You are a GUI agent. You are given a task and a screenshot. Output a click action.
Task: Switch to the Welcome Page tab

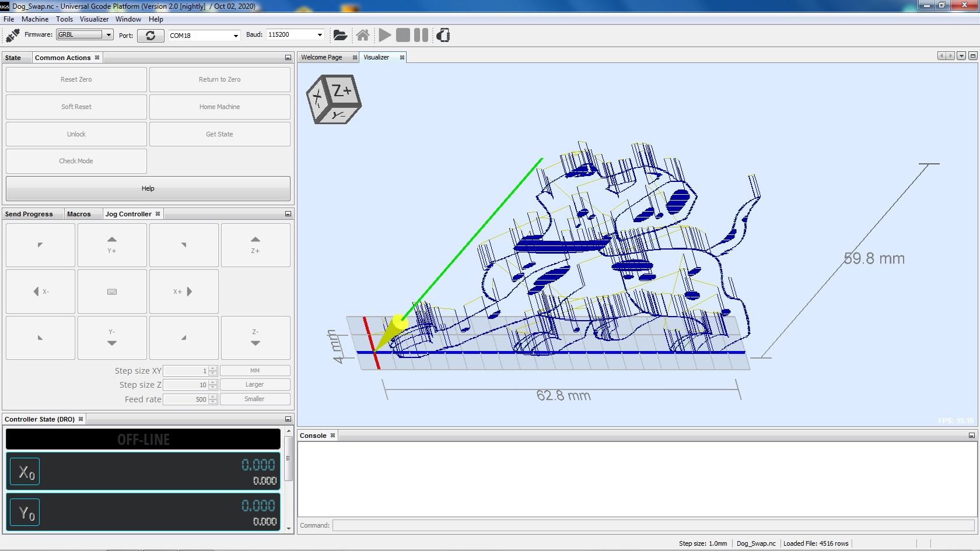point(321,57)
